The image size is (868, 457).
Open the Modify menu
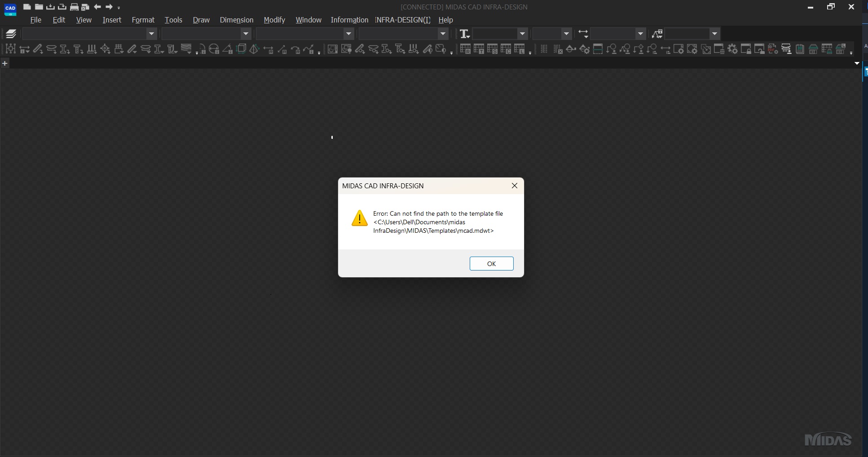coord(274,20)
